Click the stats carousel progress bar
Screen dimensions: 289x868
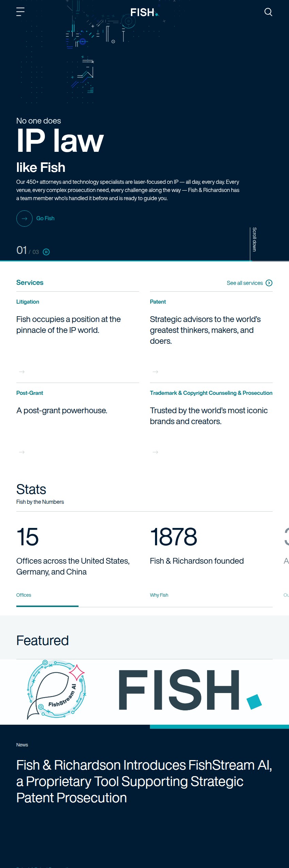pyautogui.click(x=144, y=607)
